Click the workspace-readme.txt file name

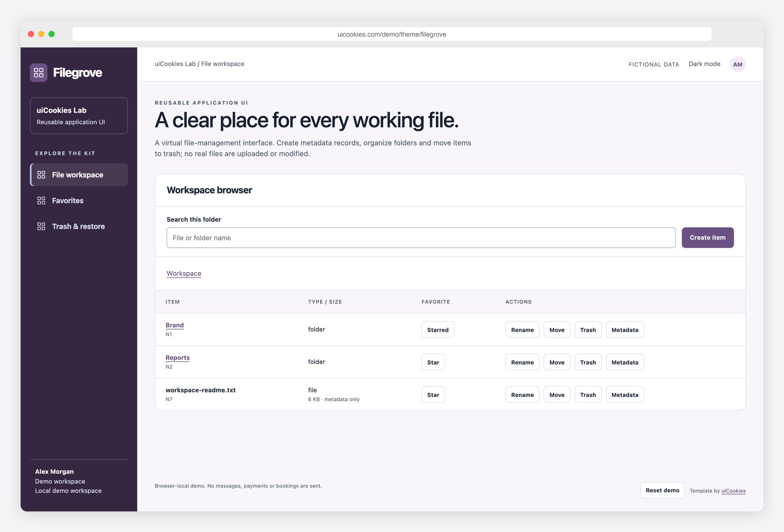pyautogui.click(x=200, y=390)
